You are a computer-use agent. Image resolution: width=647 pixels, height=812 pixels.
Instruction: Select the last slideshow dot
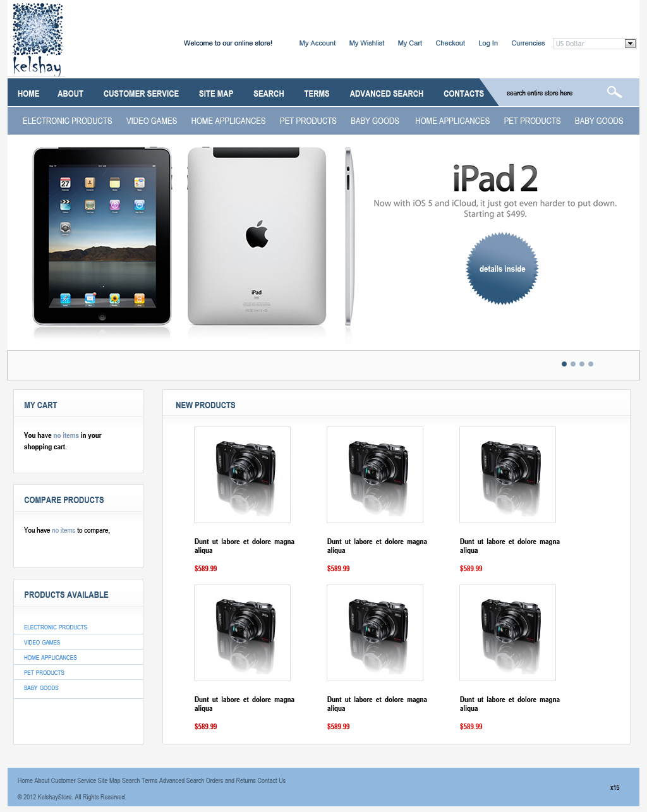[x=591, y=364]
